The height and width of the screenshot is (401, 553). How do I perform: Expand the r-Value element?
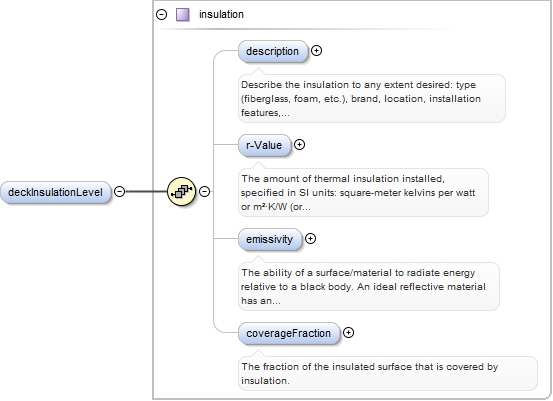click(x=299, y=145)
